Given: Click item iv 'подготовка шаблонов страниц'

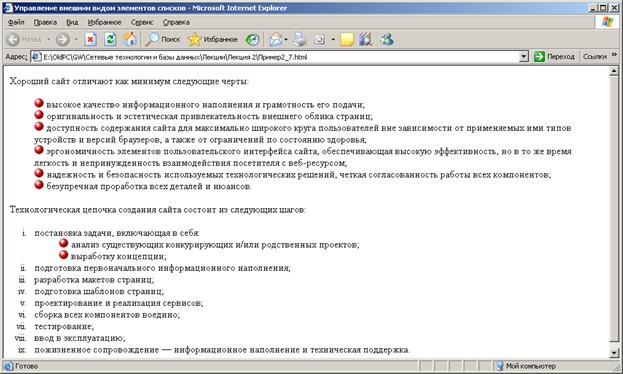Looking at the screenshot, I should pos(99,291).
